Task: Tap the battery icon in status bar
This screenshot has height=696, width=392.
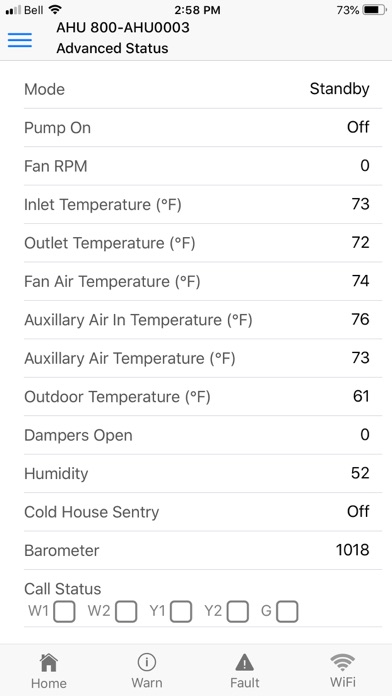Action: 375,10
